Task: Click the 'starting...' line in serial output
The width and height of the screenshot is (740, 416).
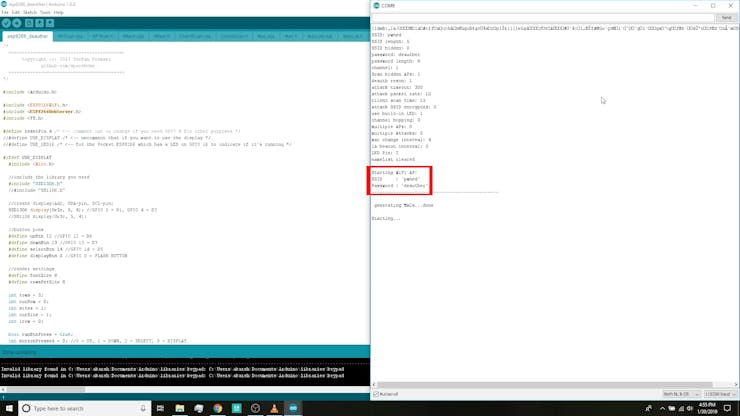Action: click(386, 218)
